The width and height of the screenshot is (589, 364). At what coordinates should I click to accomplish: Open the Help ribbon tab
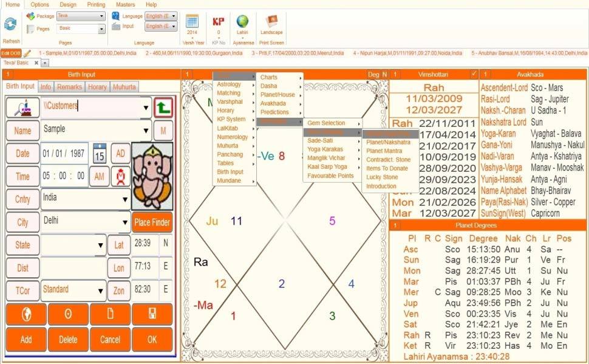[151, 4]
